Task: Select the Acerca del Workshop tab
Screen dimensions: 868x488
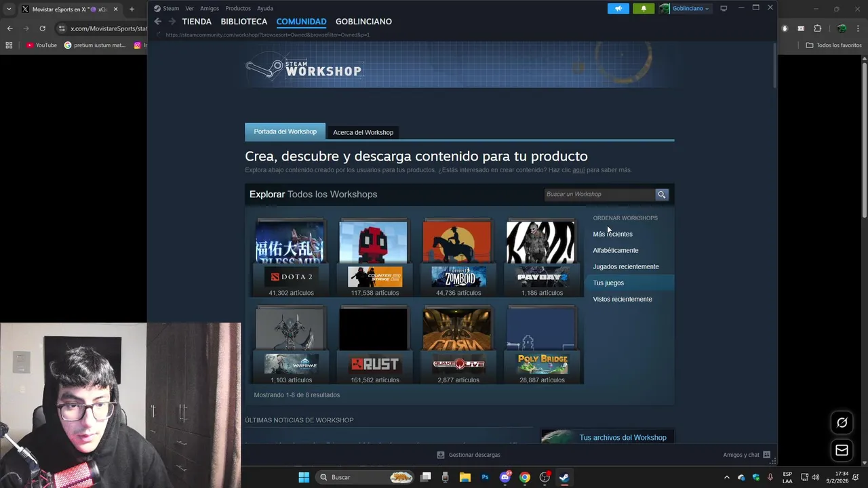Action: tap(363, 132)
